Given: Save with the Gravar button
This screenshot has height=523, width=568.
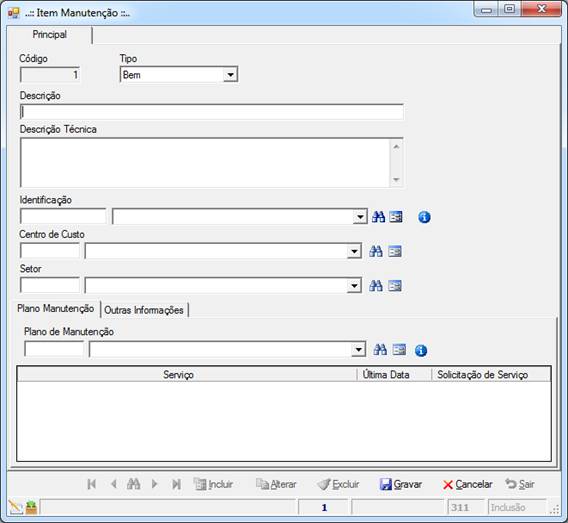Looking at the screenshot, I should click(x=401, y=484).
